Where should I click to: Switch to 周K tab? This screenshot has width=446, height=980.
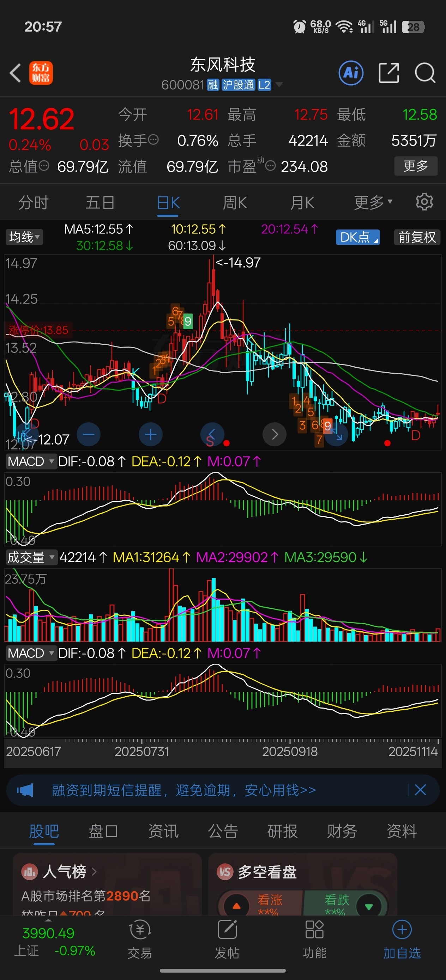(x=235, y=202)
